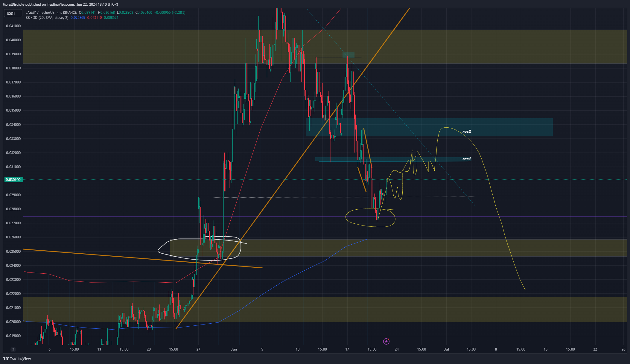Viewport: 630px width, 364px height.
Task: Click the 0.020000 price axis label
Action: [x=13, y=322]
